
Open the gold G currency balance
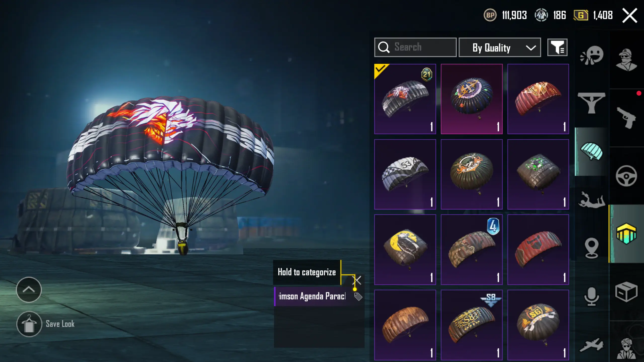pos(593,15)
